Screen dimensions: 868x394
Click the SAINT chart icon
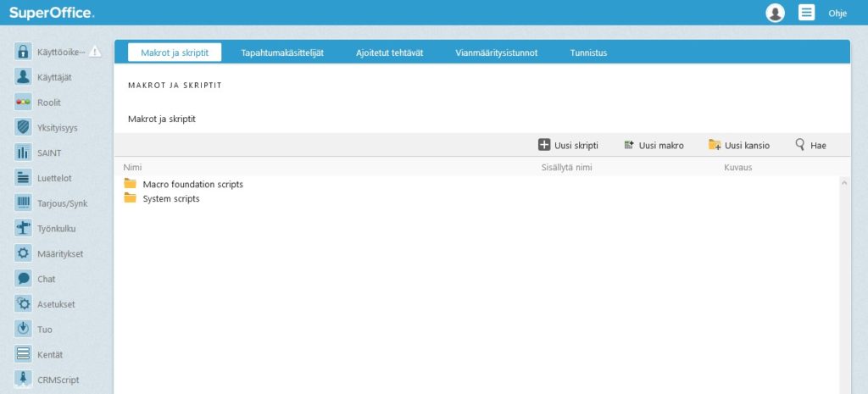[x=24, y=153]
